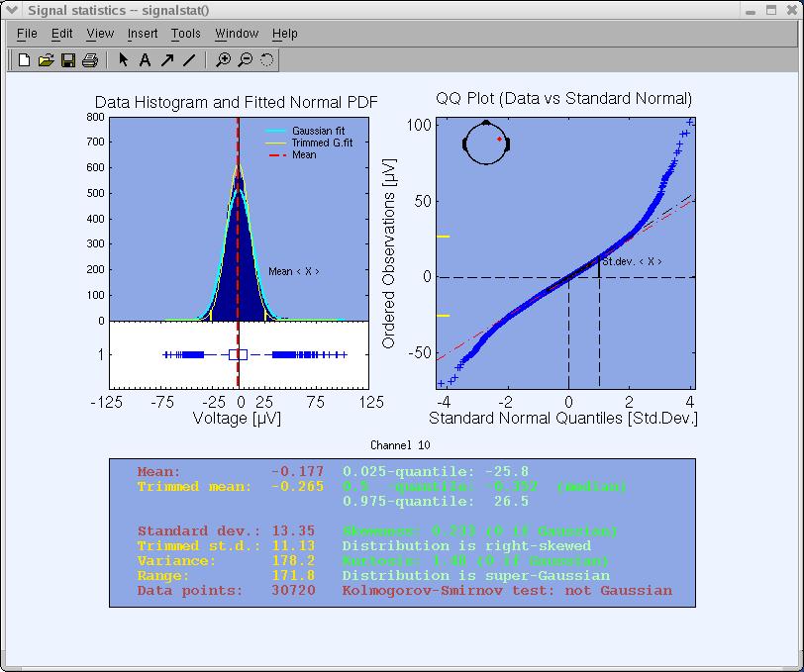Select the Insert Line tool
804x672 pixels.
point(189,60)
